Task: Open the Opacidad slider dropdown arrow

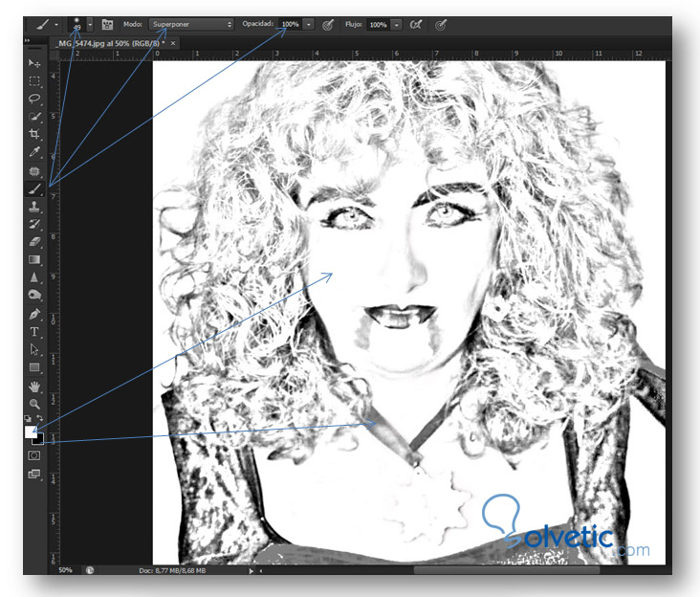Action: coord(309,25)
